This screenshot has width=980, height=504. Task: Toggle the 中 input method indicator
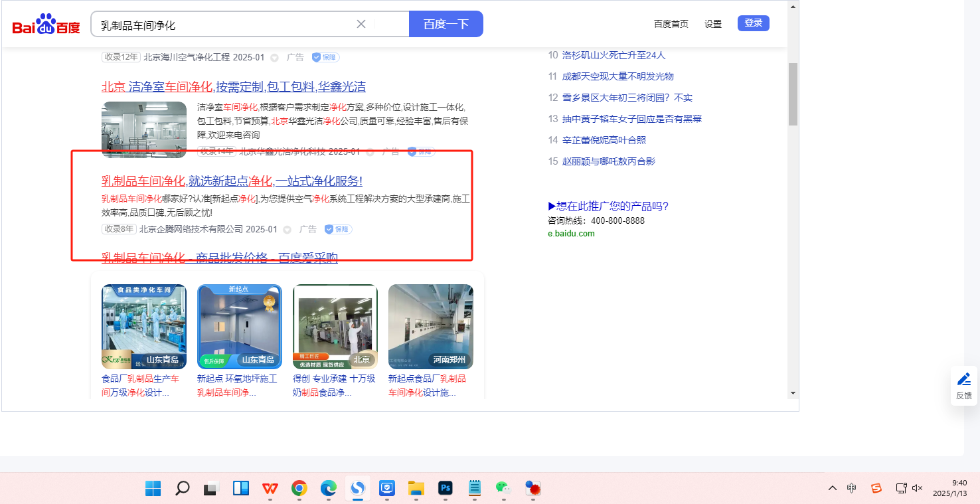click(852, 488)
